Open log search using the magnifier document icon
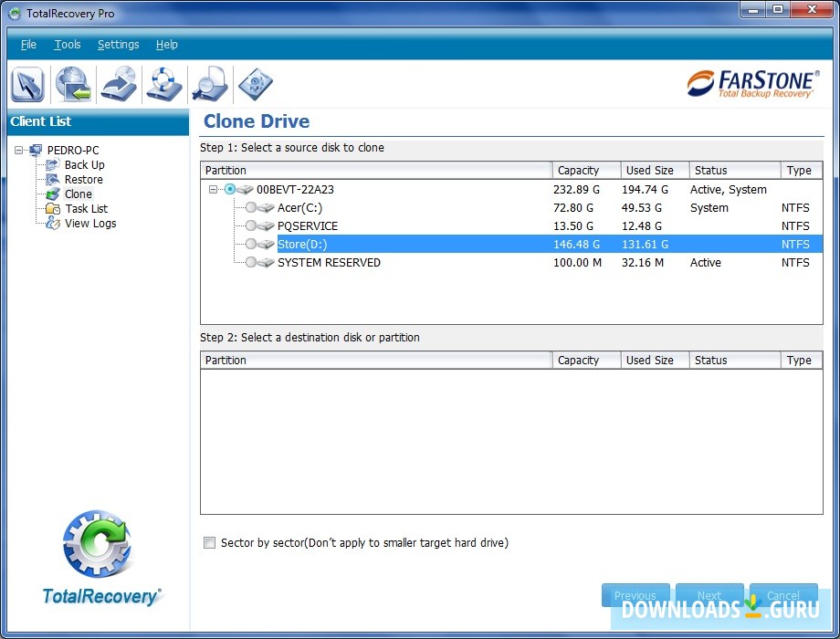Screen dimensions: 840x639 (x=210, y=84)
